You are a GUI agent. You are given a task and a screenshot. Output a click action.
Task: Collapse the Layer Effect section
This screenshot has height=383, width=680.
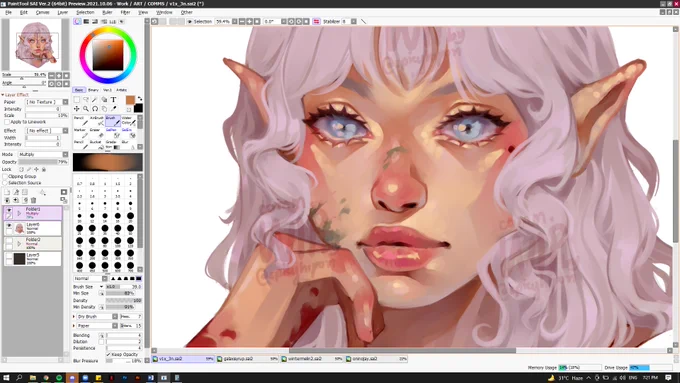(3, 95)
